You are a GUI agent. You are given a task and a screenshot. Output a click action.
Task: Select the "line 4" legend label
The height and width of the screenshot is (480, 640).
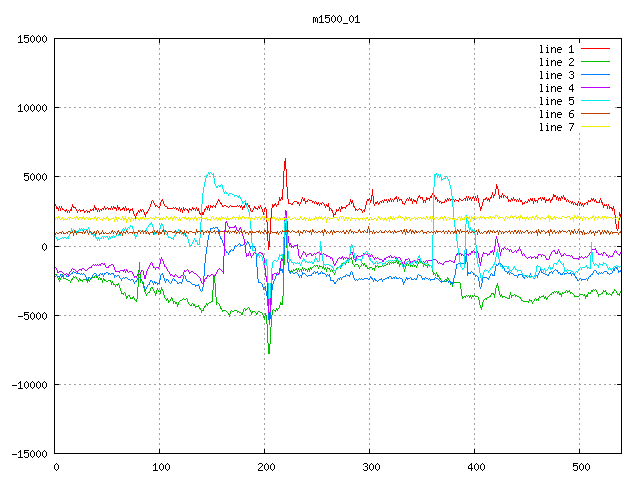[x=556, y=88]
